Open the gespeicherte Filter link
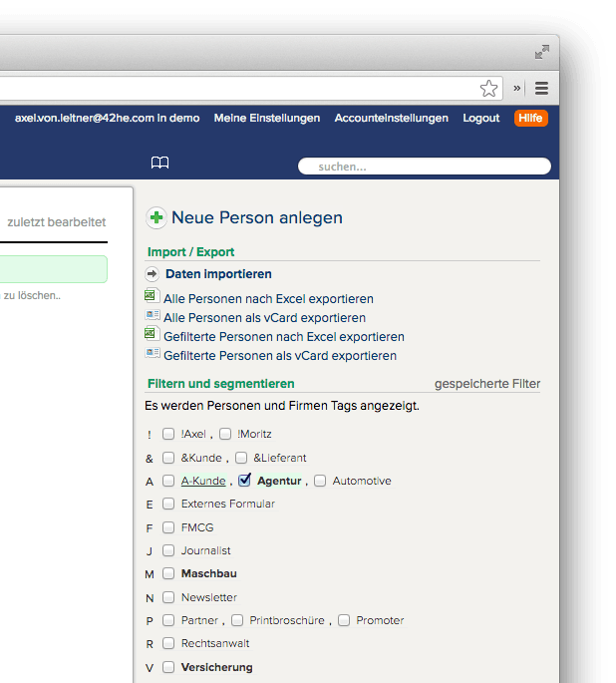 487,383
